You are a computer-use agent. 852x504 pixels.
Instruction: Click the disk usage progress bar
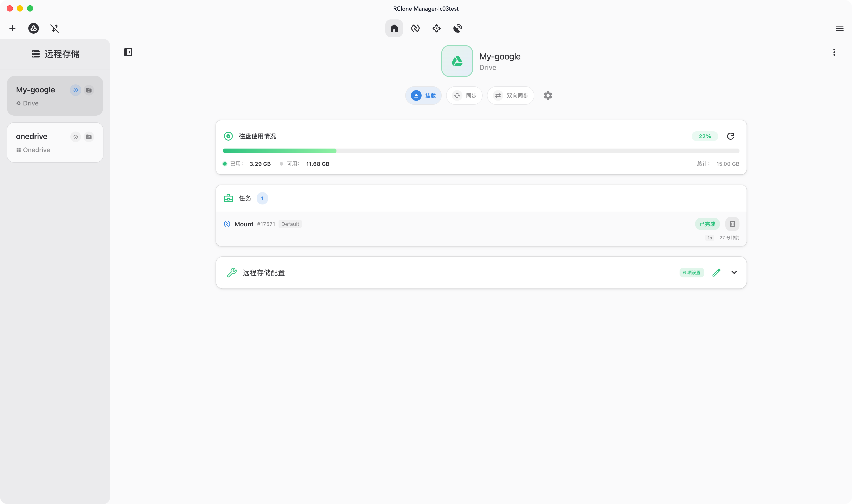pyautogui.click(x=481, y=151)
